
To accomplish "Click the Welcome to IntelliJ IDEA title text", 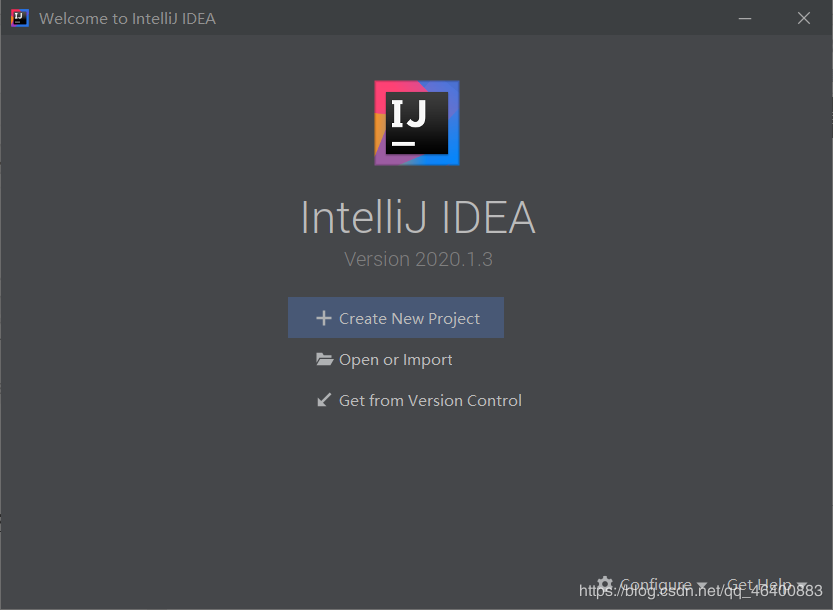I will 127,18.
